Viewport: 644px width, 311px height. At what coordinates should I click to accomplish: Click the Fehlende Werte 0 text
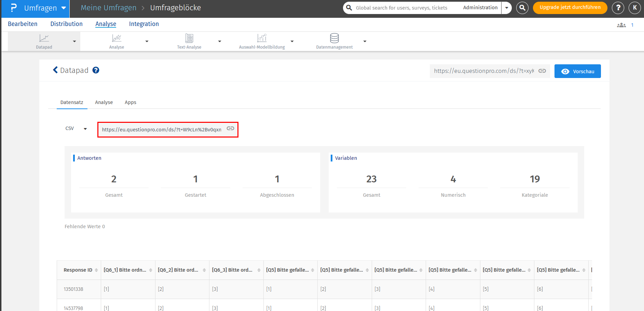tap(85, 226)
